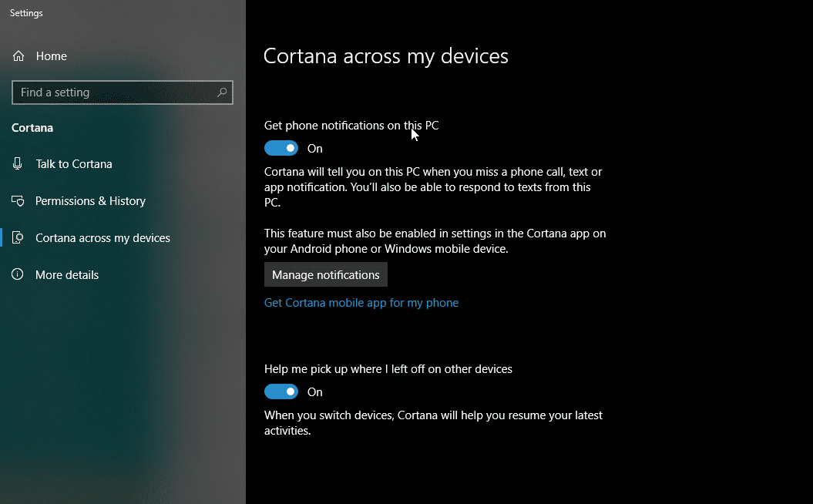Focus the Find a setting search box
Viewport: 813px width, 504px height.
[123, 92]
